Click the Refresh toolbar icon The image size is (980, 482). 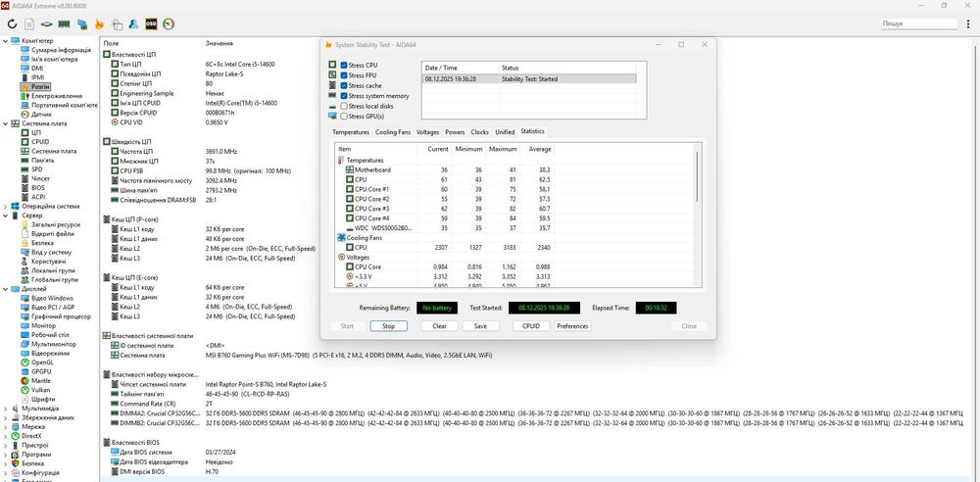click(x=12, y=24)
